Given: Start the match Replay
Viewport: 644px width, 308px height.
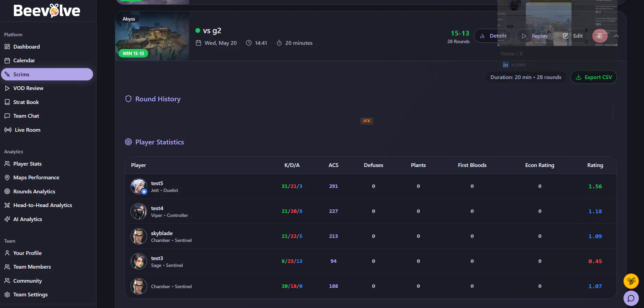Looking at the screenshot, I should [535, 36].
